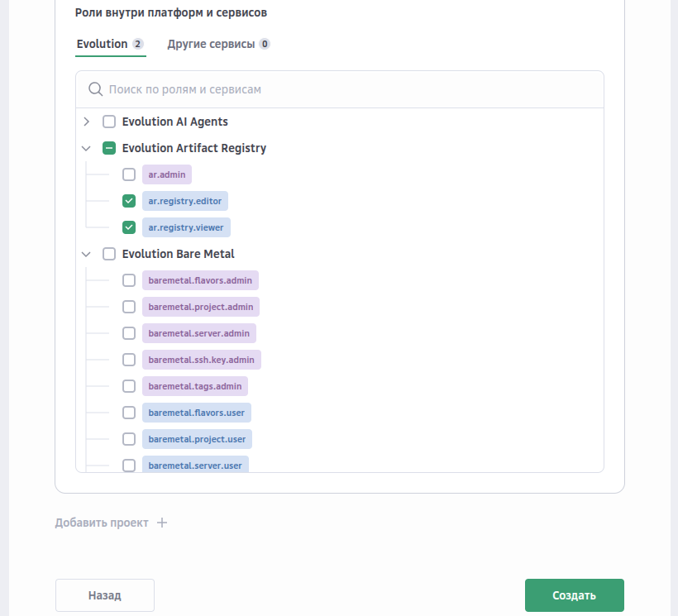Click the baremetal.server.admin tag
Screen dimensions: 678x616
click(x=199, y=333)
